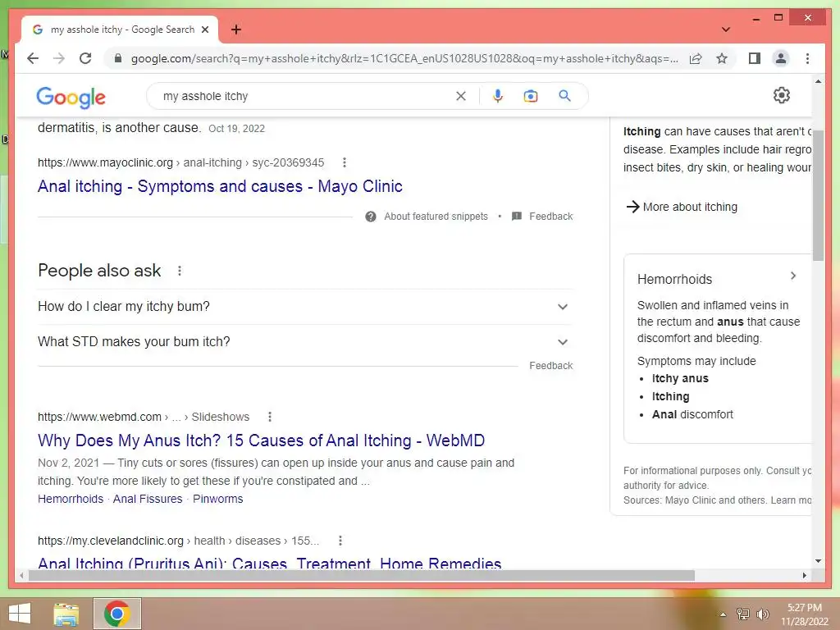Open Google quick settings gear
The image size is (840, 630).
click(x=782, y=95)
